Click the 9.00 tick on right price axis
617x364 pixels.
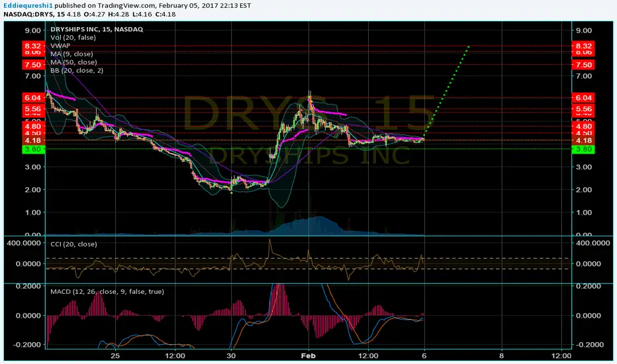[x=584, y=30]
